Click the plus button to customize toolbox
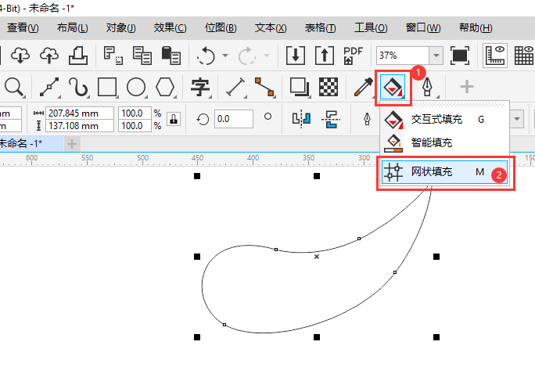The image size is (535, 392). [x=467, y=87]
